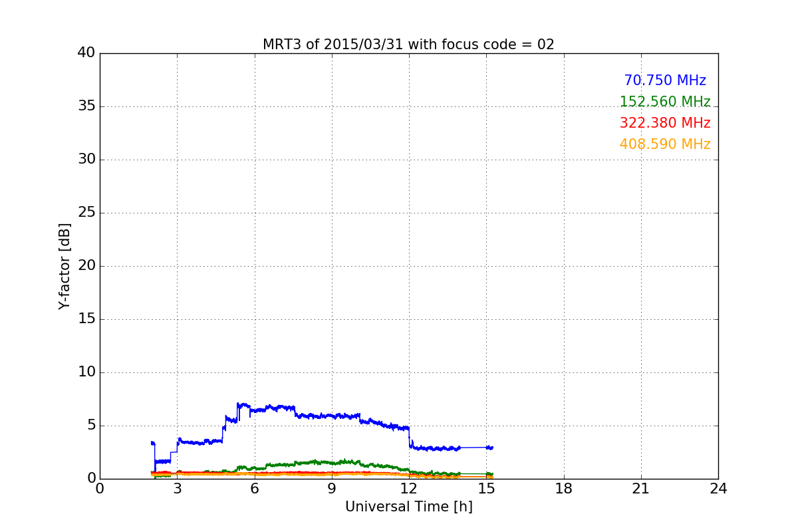Click the x-axis tick label 0
Image resolution: width=798 pixels, height=532 pixels.
[x=100, y=488]
